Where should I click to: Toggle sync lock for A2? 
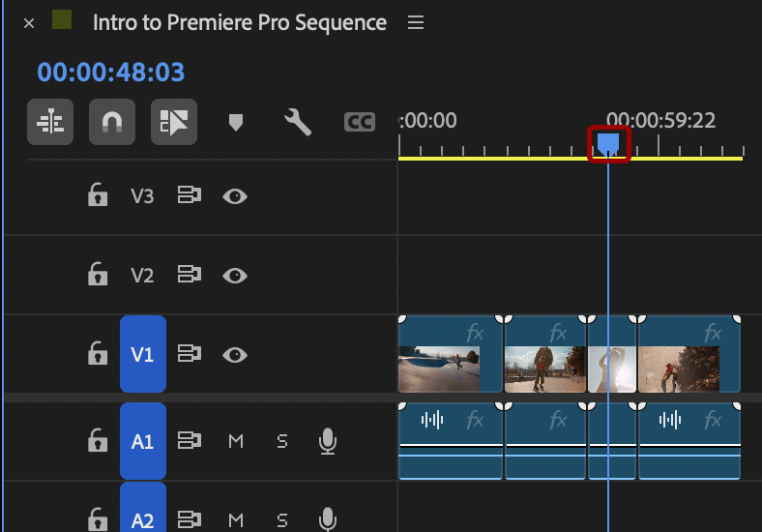[x=189, y=519]
